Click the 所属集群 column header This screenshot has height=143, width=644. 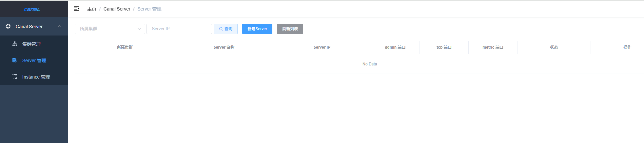point(125,47)
